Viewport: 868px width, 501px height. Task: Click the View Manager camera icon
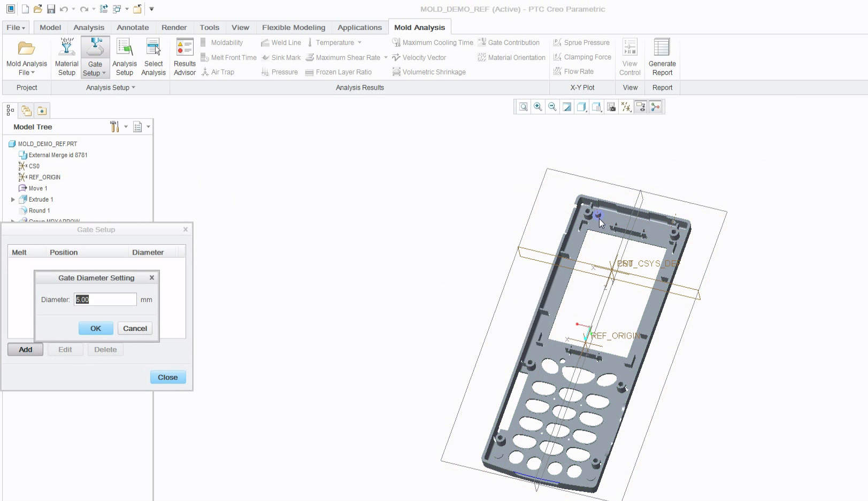pyautogui.click(x=611, y=107)
